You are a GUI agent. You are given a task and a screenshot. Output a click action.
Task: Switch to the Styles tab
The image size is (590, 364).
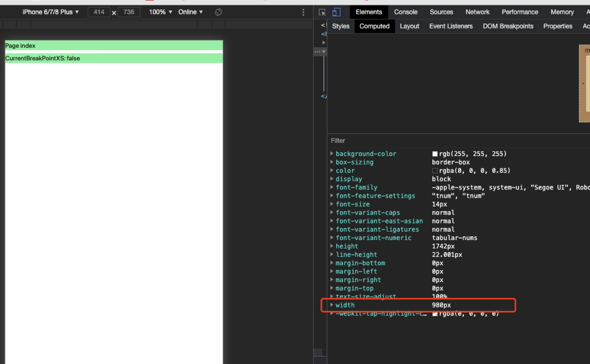pyautogui.click(x=340, y=26)
